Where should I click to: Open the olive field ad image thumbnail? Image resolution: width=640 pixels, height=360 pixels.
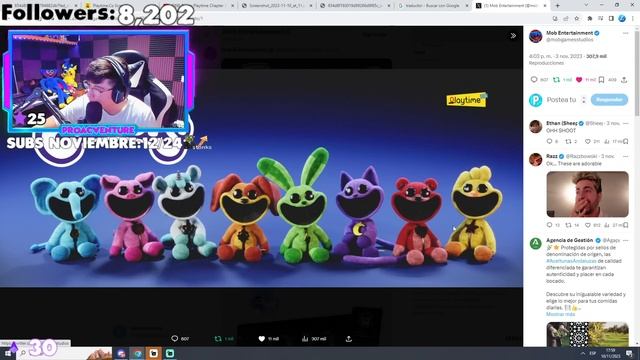coord(608,334)
